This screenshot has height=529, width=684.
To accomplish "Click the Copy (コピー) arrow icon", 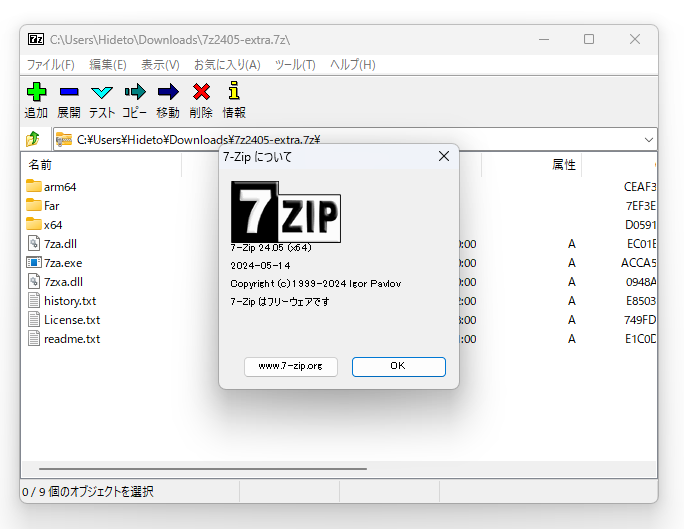I will coord(135,92).
